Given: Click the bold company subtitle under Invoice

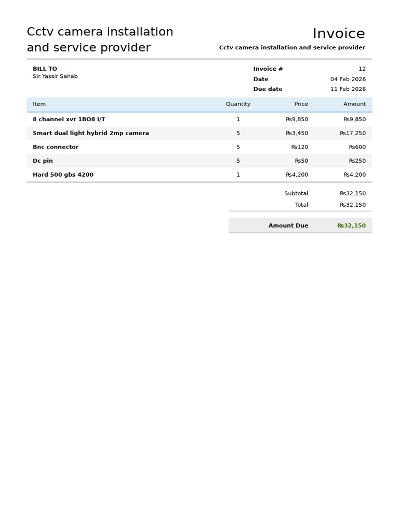Looking at the screenshot, I should [x=292, y=47].
